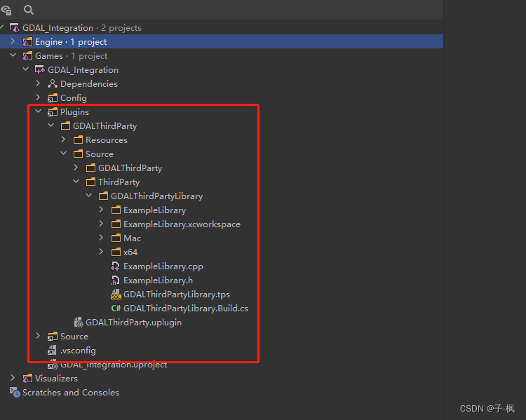This screenshot has height=420, width=526.
Task: Click the search magnifier icon
Action: point(29,10)
